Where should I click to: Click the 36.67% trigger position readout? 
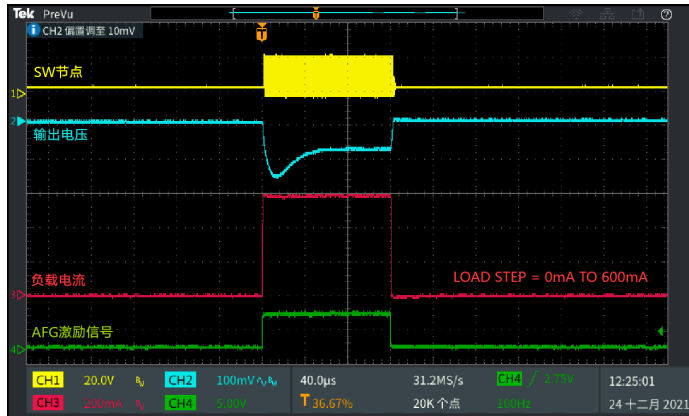click(332, 403)
